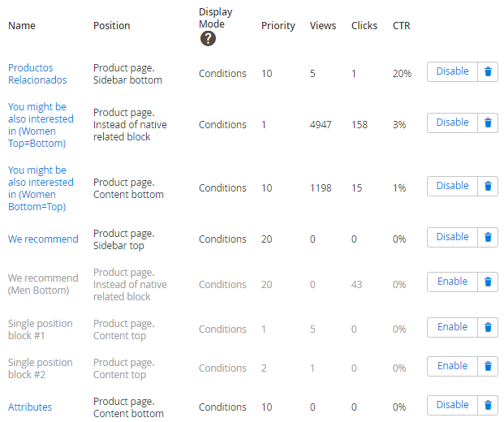Viewport: 504px width, 422px height.
Task: Disable the Attributes block
Action: point(452,405)
